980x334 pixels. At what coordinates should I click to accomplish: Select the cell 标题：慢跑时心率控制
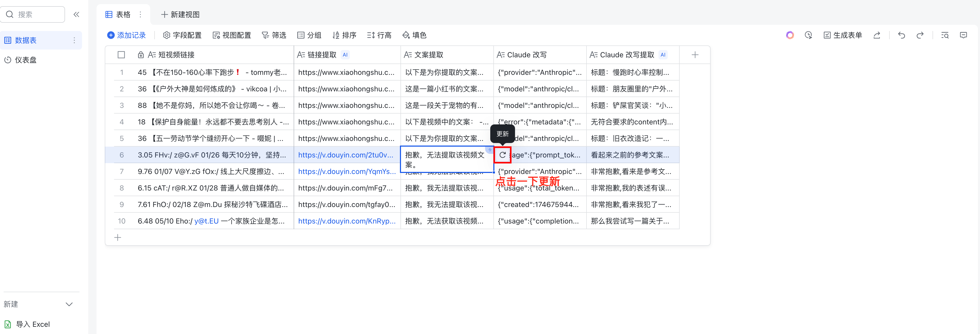[x=633, y=72]
